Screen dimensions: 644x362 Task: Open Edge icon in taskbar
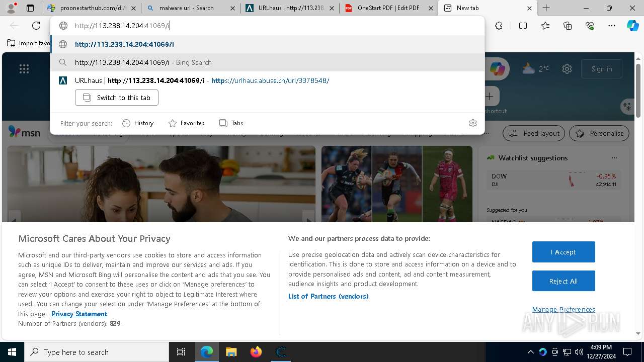[207, 352]
